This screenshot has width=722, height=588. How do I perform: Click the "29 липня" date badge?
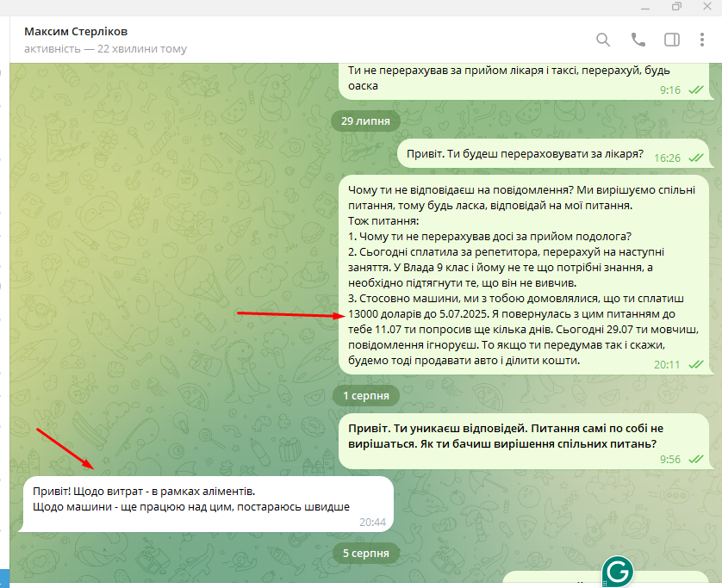[365, 121]
